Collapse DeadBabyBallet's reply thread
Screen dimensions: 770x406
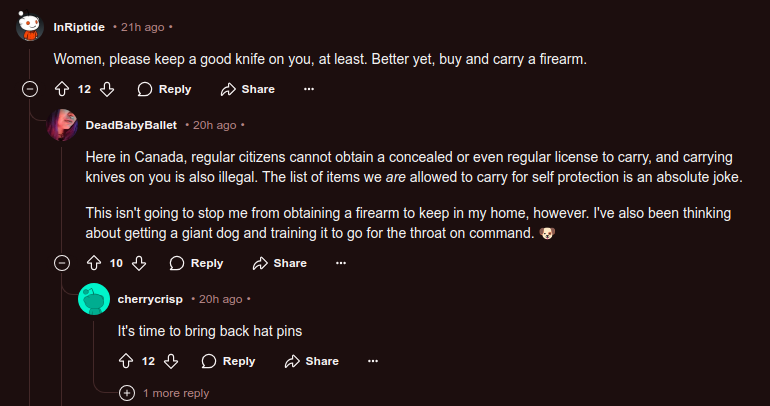61,263
